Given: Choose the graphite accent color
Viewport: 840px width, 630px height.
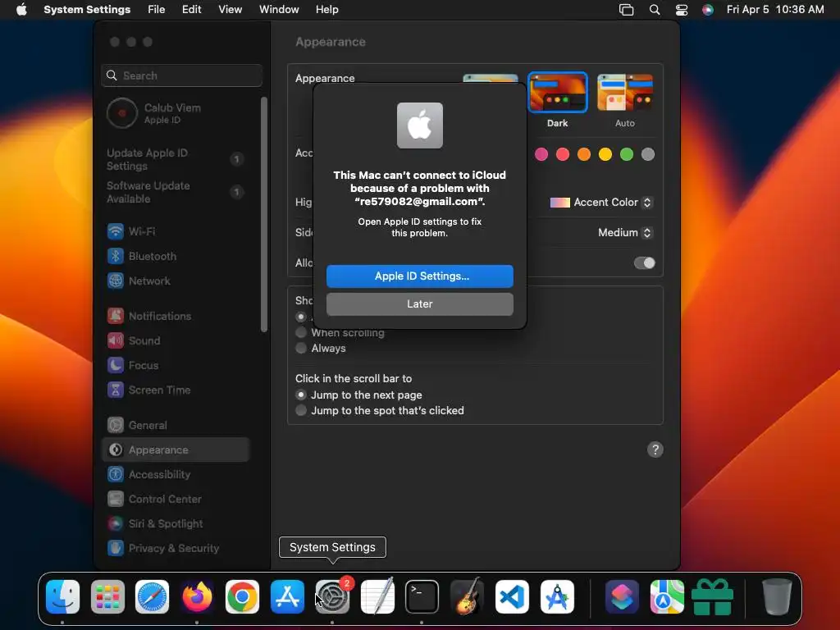Looking at the screenshot, I should [x=648, y=154].
